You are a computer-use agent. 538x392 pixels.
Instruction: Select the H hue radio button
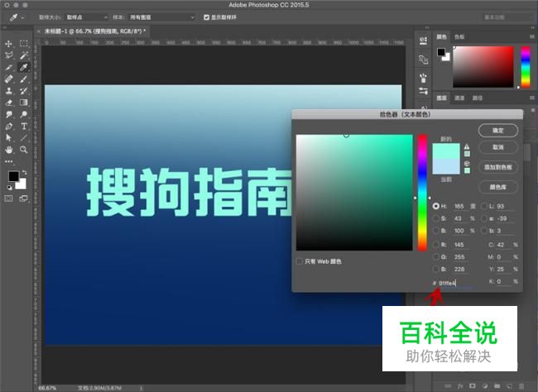click(x=435, y=206)
